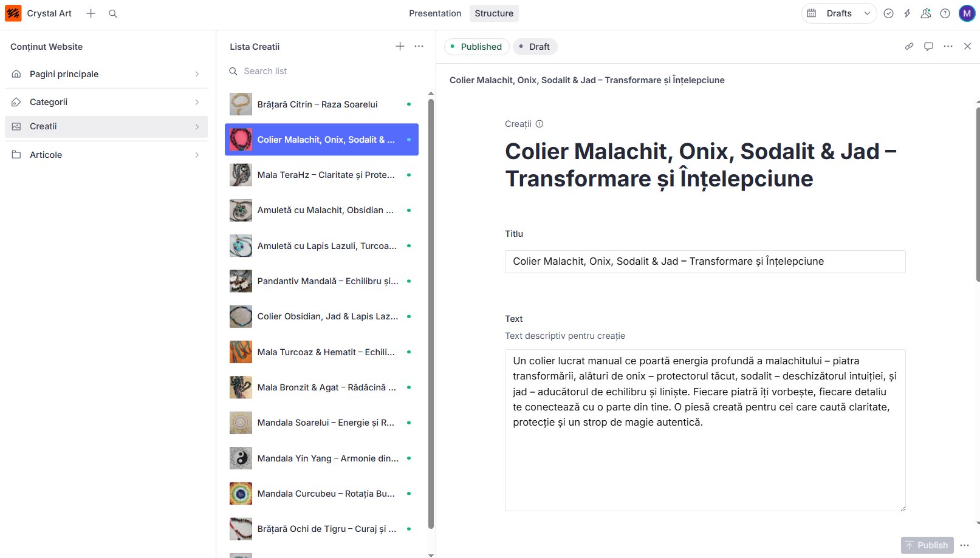The width and height of the screenshot is (980, 558).
Task: Click the tag icon of Categorii
Action: pos(16,102)
